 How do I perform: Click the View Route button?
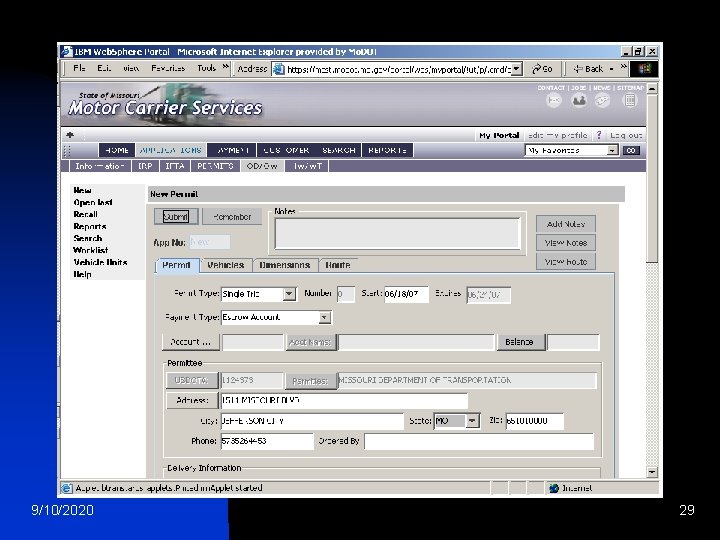566,262
